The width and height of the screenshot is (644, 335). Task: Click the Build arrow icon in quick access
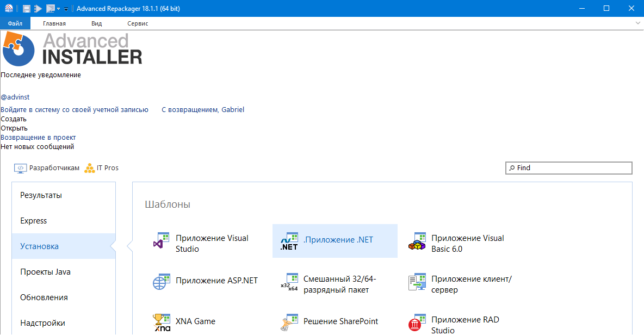tap(38, 9)
